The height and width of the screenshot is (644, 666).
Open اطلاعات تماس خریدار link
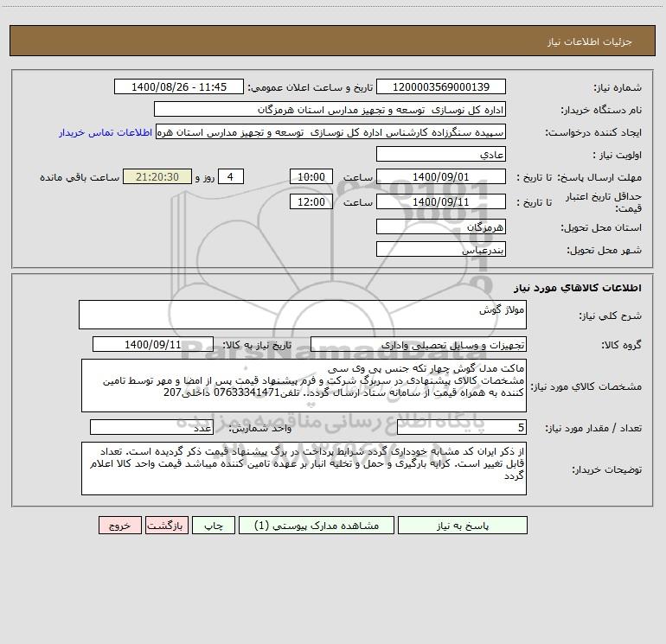click(106, 132)
